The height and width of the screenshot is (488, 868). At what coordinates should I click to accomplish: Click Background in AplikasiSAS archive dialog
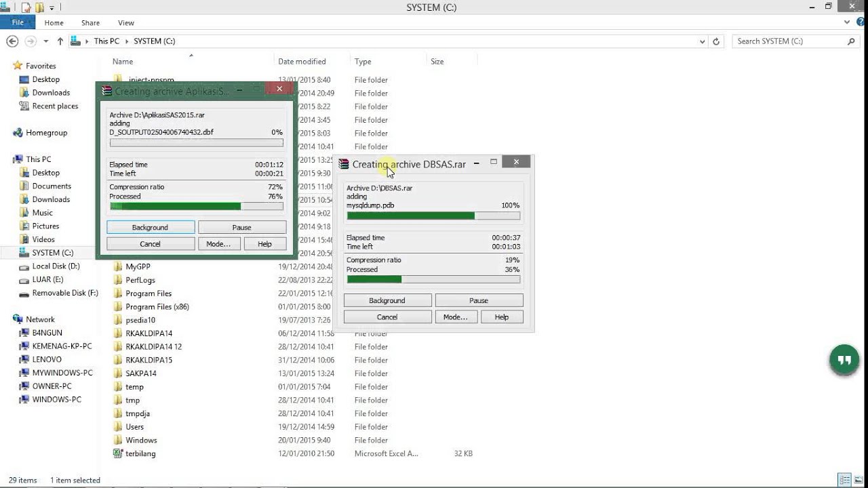pyautogui.click(x=150, y=227)
